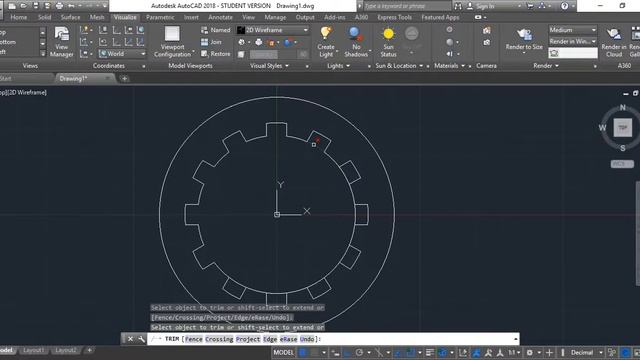The height and width of the screenshot is (360, 640).
Task: Click the Named viewports button
Action: [x=216, y=30]
